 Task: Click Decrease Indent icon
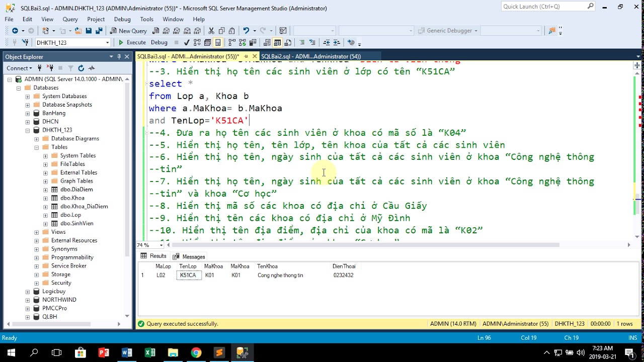(x=327, y=43)
